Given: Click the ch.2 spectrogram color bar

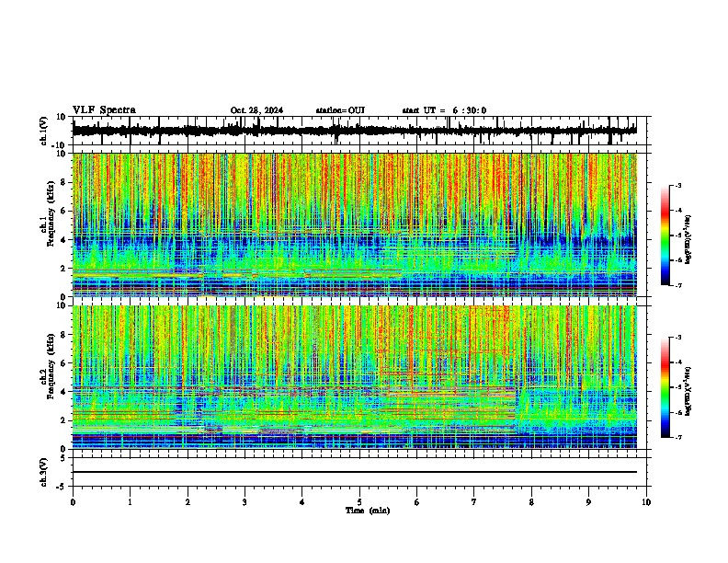Looking at the screenshot, I should point(665,387).
